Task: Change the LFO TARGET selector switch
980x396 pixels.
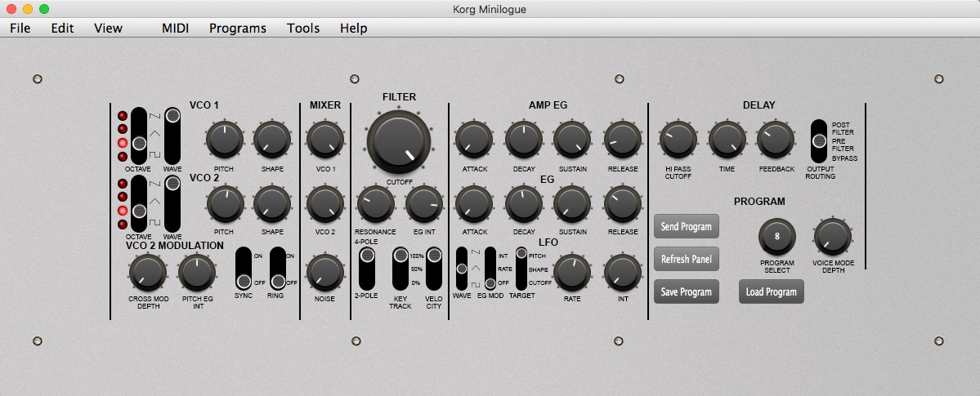Action: pyautogui.click(x=521, y=268)
